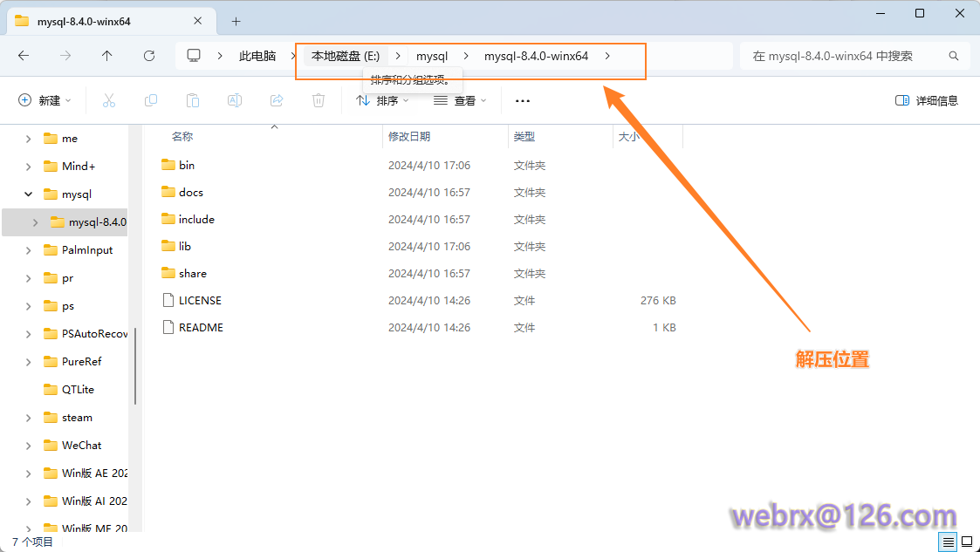Image resolution: width=980 pixels, height=552 pixels.
Task: Click the Delete trash icon
Action: click(x=319, y=100)
